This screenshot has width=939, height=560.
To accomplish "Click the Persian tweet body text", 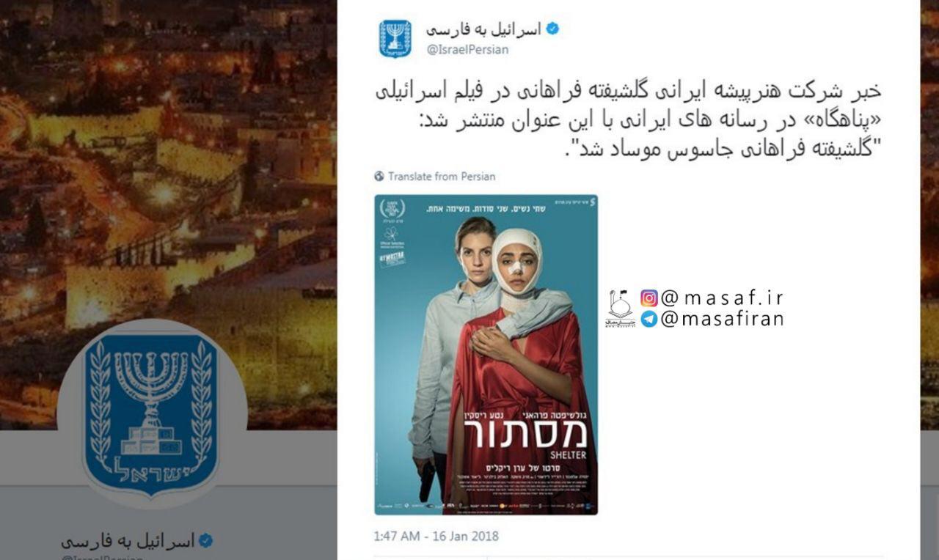I will (x=627, y=121).
